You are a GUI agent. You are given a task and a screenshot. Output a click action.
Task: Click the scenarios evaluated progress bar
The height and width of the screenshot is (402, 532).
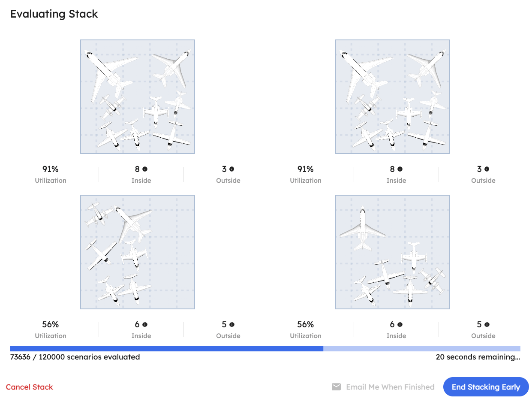265,349
